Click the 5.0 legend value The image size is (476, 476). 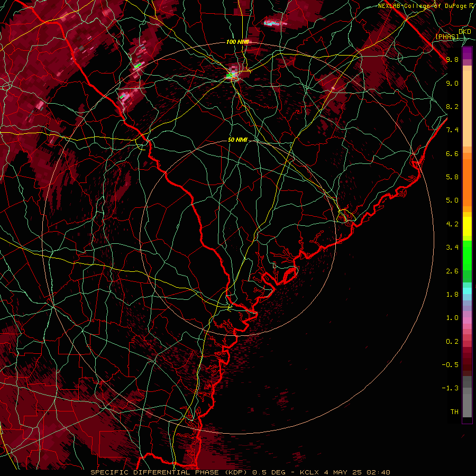pyautogui.click(x=452, y=200)
